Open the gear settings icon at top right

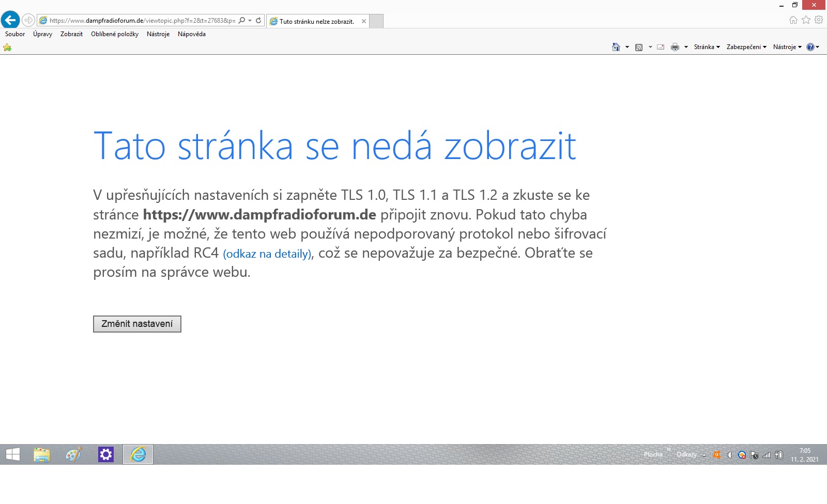(819, 20)
